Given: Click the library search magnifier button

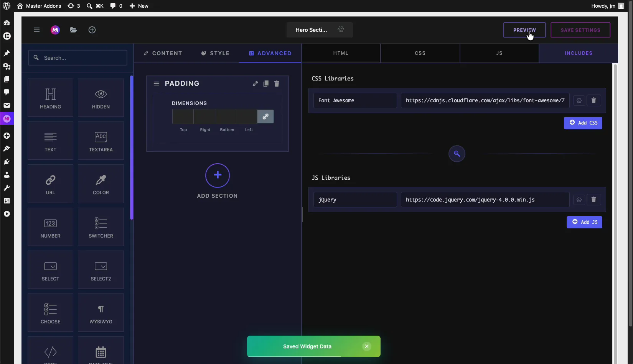Looking at the screenshot, I should pyautogui.click(x=457, y=154).
